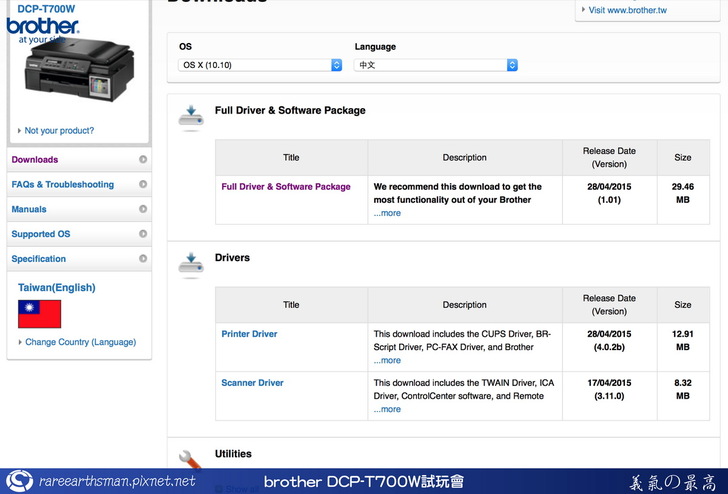Click the Full Driver & Software Package link
Image resolution: width=728 pixels, height=494 pixels.
pos(286,187)
